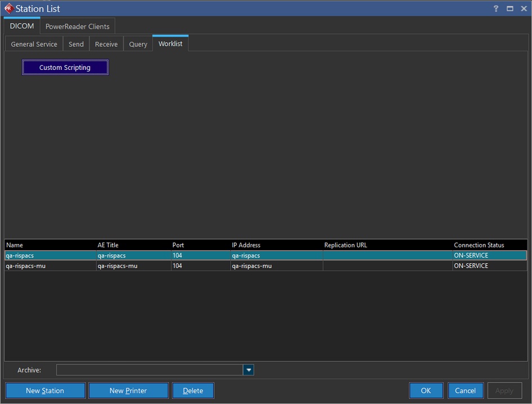Screen dimensions: 532x404
Task: Click inside the Archive combo box field
Action: click(x=149, y=370)
